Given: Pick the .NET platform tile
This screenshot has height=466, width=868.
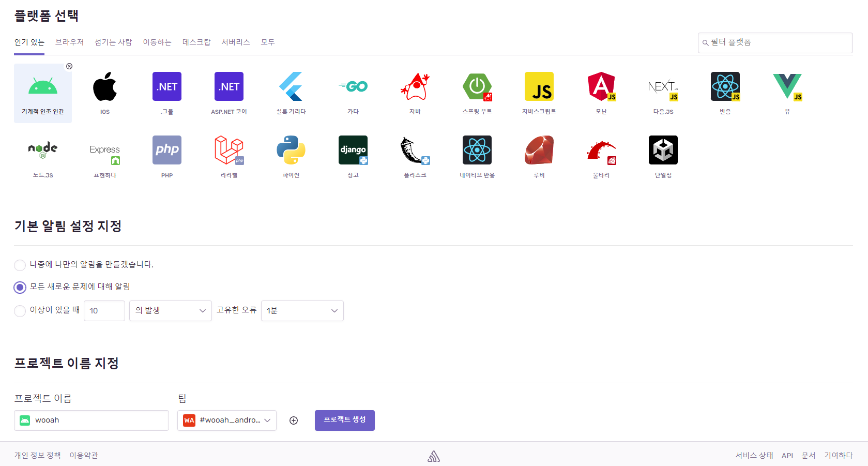Looking at the screenshot, I should (x=167, y=86).
